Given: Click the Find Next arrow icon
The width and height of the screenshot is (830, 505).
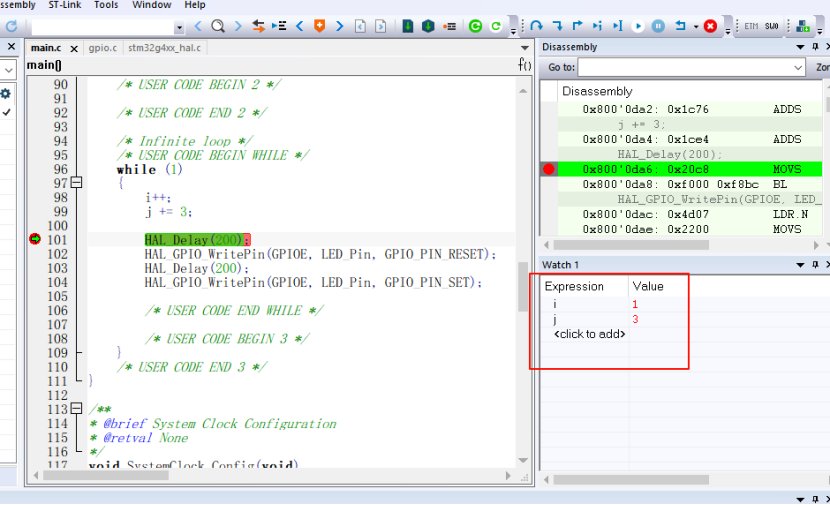Looking at the screenshot, I should [x=238, y=26].
